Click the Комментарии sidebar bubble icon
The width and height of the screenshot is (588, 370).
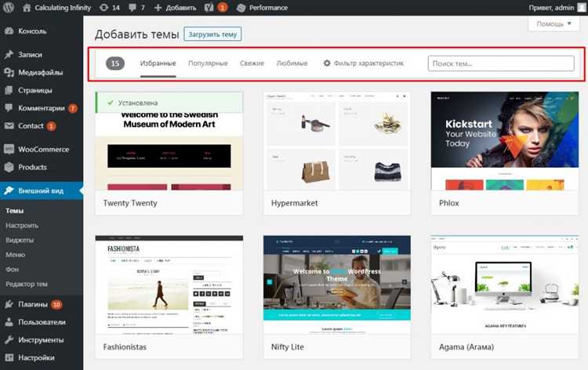click(x=9, y=108)
